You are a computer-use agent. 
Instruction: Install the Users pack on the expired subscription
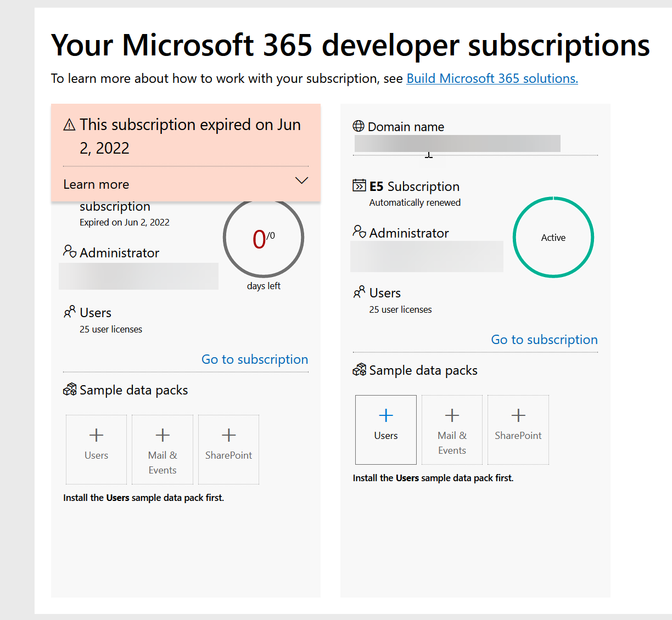pyautogui.click(x=96, y=449)
